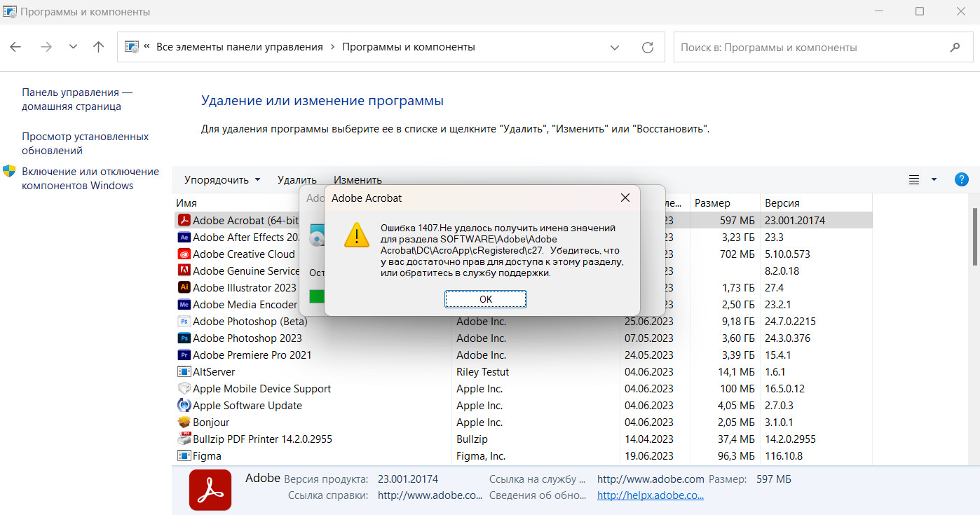
Task: Click the search magnifier icon
Action: [955, 48]
